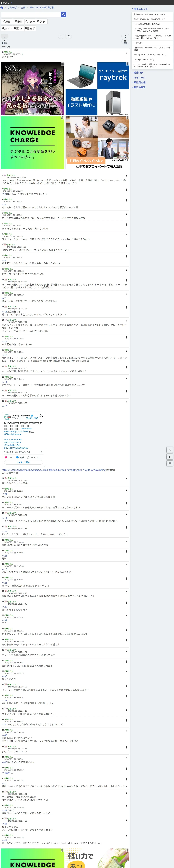Viewport: 174px width, 868px height.
Task: Click the X logo in the embedded tweet
Action: click(41, 415)
